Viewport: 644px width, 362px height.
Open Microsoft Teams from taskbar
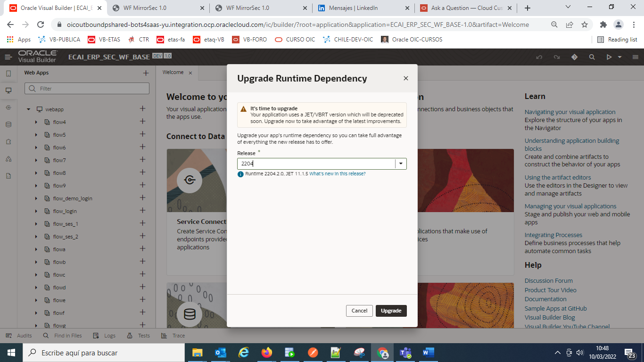tap(405, 353)
